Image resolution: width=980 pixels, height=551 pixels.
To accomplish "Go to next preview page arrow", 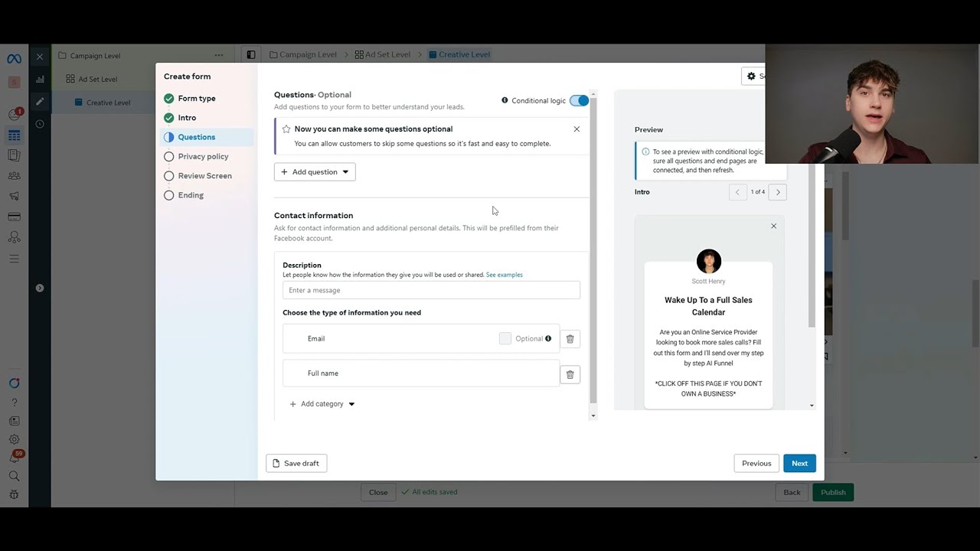I will [x=778, y=192].
